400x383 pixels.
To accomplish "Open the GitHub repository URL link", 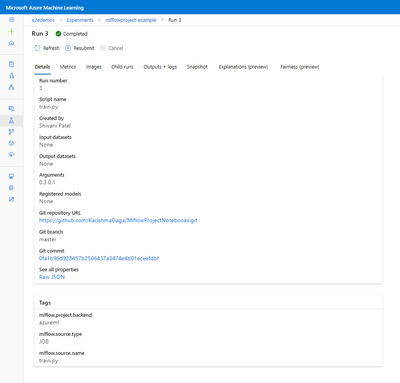I will click(x=118, y=220).
